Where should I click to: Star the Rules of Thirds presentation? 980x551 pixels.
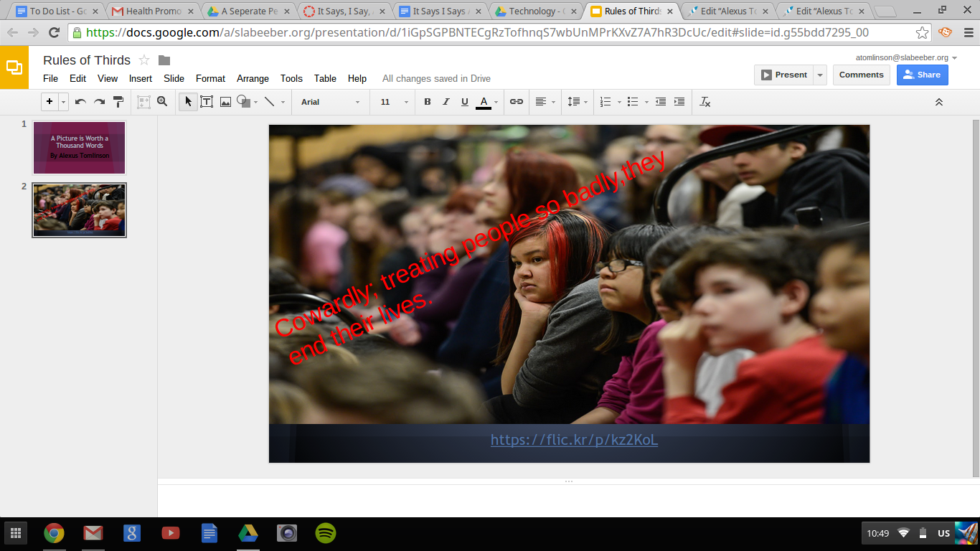click(x=144, y=60)
